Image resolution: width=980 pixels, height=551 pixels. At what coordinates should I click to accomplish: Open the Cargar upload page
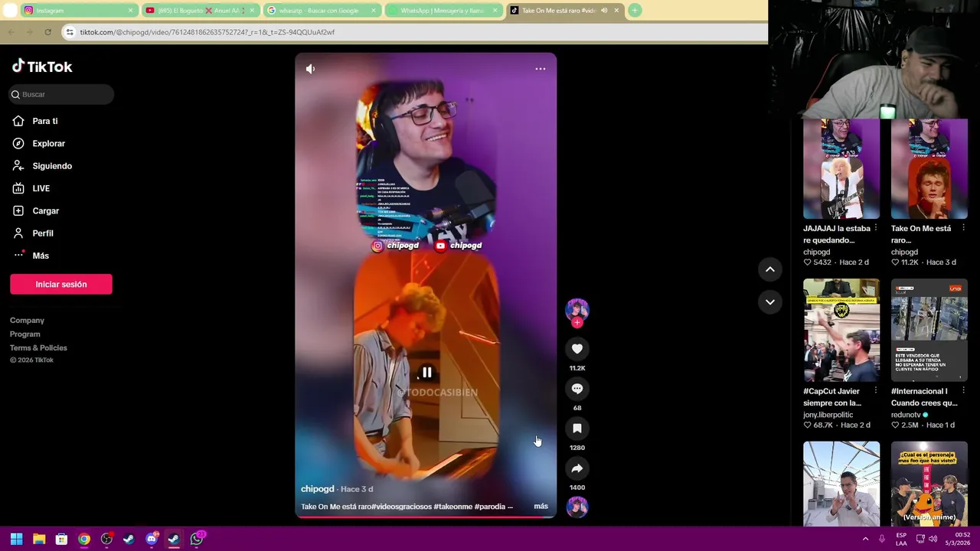(x=35, y=210)
